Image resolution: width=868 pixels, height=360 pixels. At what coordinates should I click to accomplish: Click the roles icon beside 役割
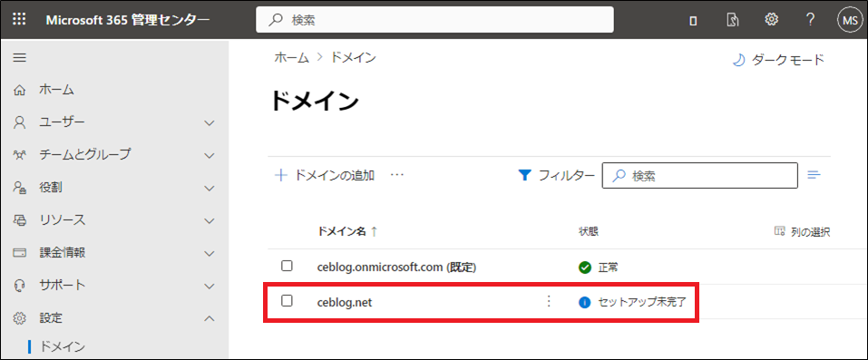tap(19, 187)
